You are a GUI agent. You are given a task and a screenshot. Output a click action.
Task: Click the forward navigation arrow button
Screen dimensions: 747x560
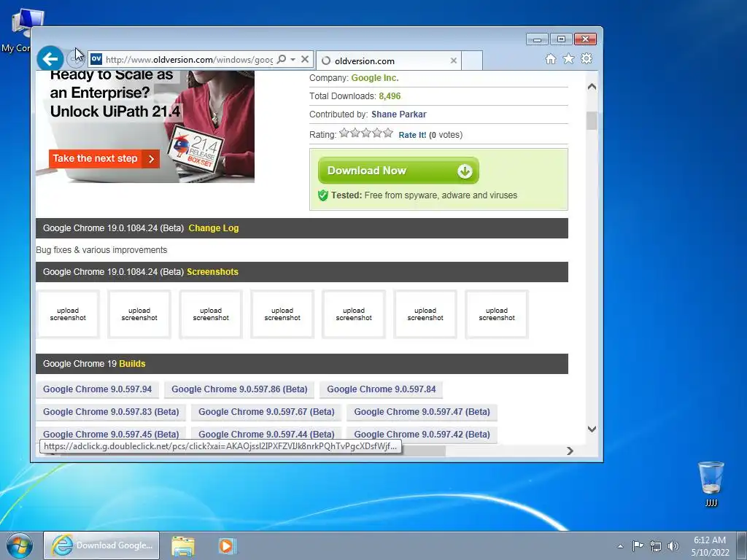point(75,59)
